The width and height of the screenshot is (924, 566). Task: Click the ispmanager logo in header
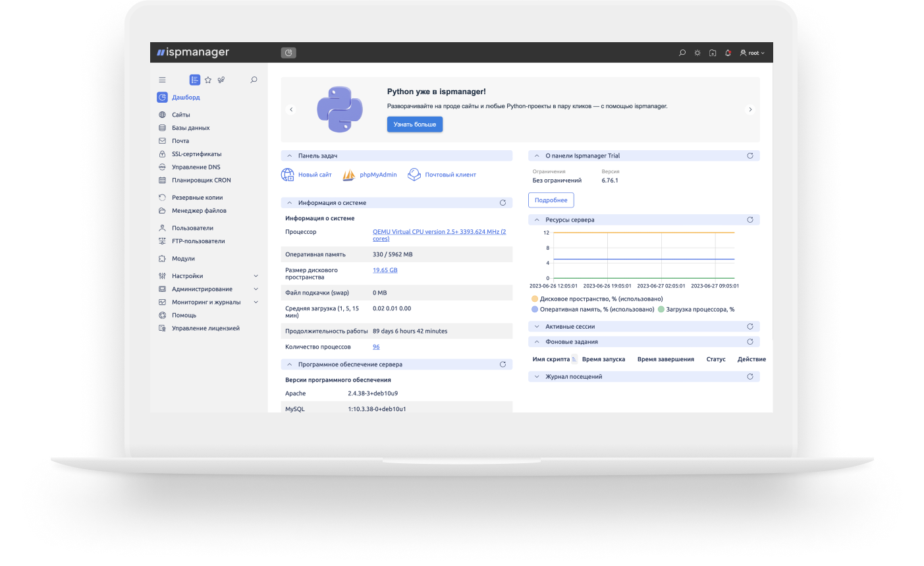tap(193, 53)
